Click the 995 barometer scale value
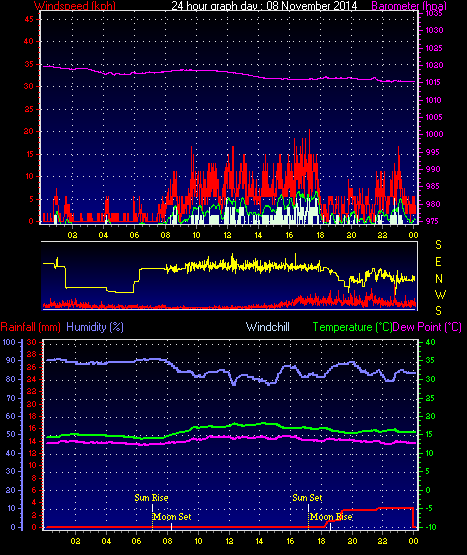Image resolution: width=467 pixels, height=555 pixels. [x=432, y=152]
